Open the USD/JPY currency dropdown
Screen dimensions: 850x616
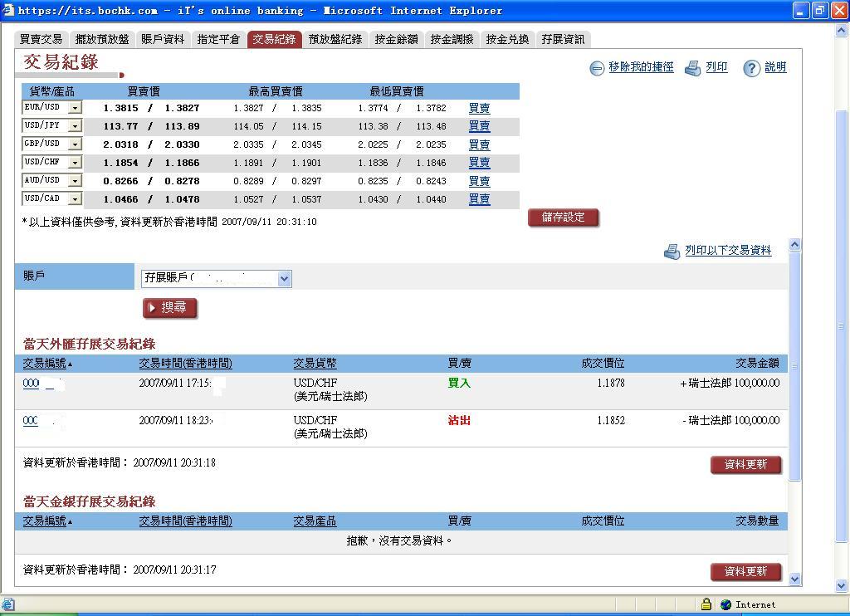click(x=76, y=126)
